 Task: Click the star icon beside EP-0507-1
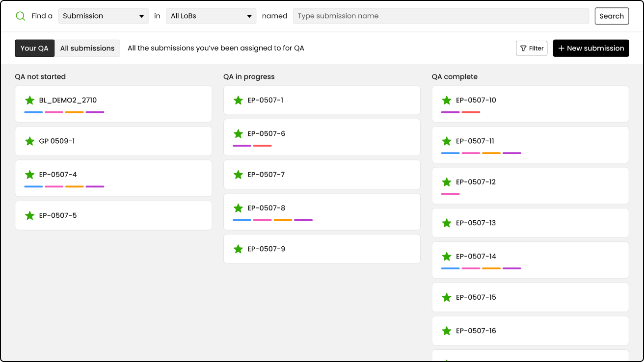click(x=238, y=100)
